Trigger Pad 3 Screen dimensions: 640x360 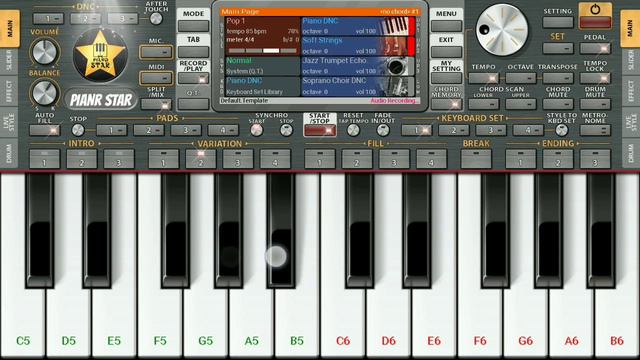(x=186, y=131)
